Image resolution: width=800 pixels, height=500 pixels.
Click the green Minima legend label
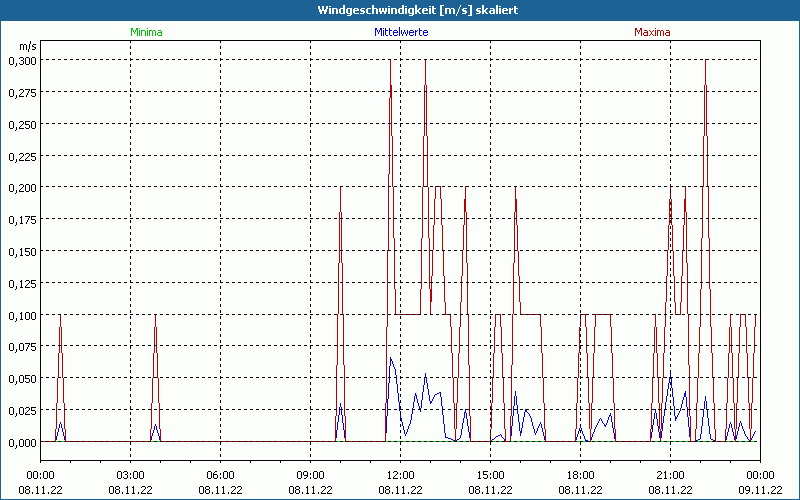(x=146, y=32)
